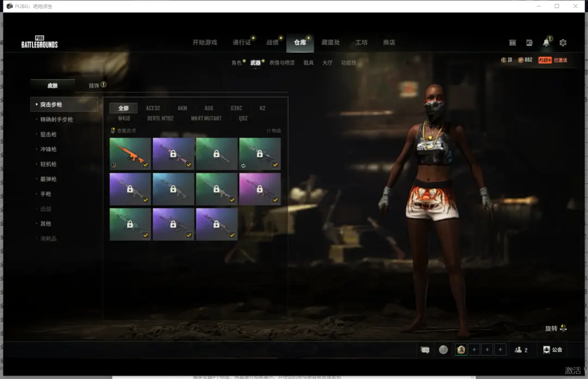588x379 pixels.
Task: Click the PUBG app icon in the title bar
Action: tap(9, 6)
